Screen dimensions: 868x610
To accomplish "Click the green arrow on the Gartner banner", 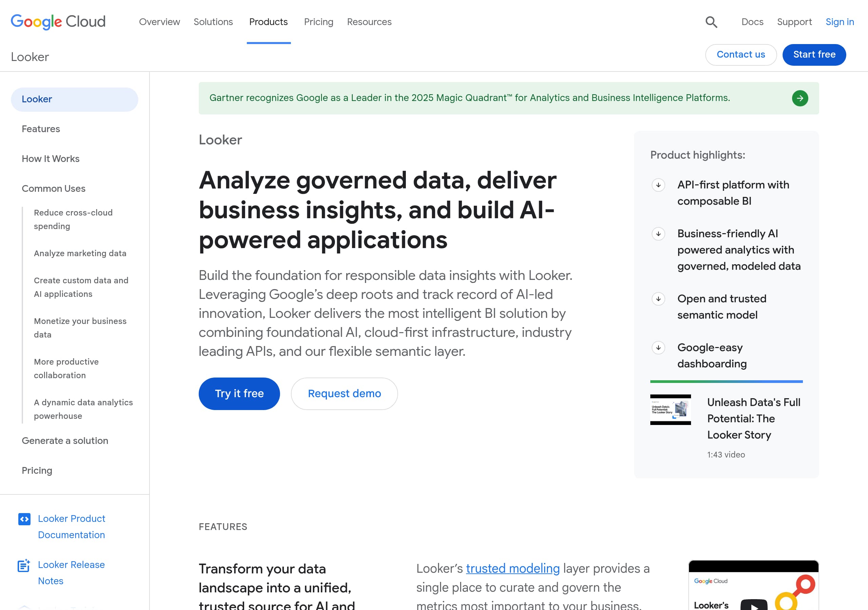I will [800, 98].
